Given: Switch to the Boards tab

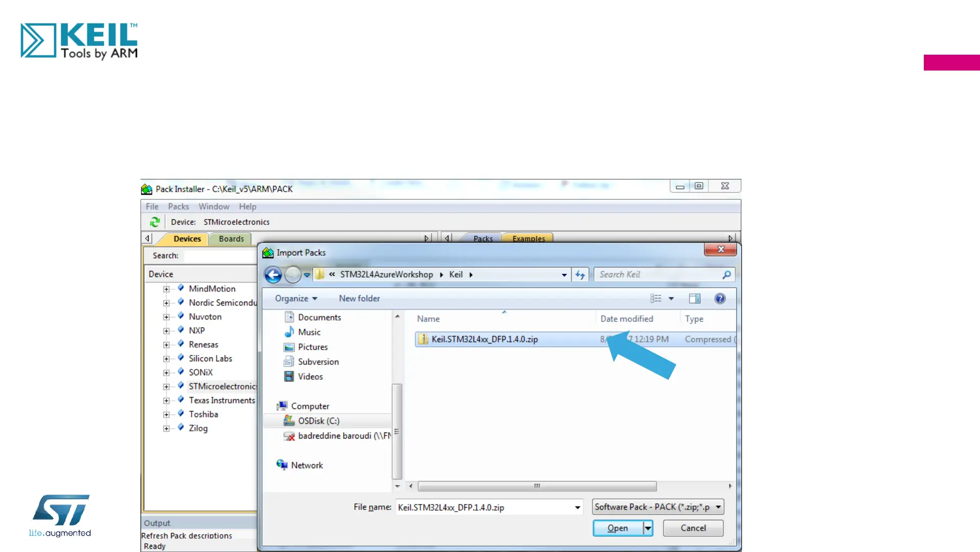Looking at the screenshot, I should [231, 239].
